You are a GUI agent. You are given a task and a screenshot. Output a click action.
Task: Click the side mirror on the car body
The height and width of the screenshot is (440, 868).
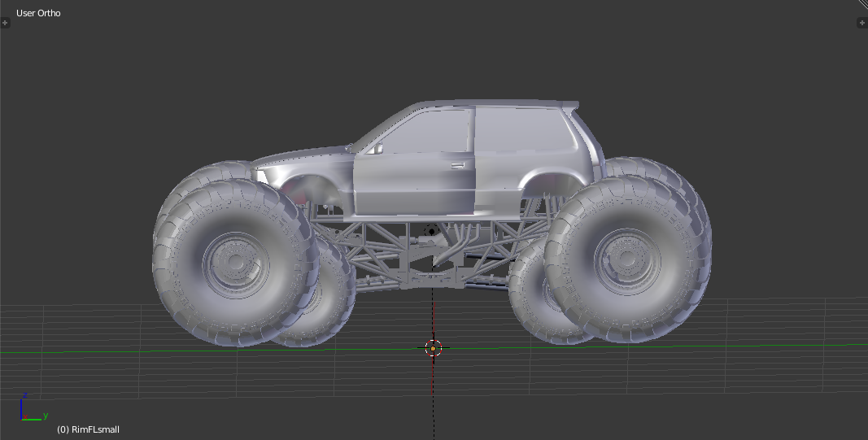[377, 148]
